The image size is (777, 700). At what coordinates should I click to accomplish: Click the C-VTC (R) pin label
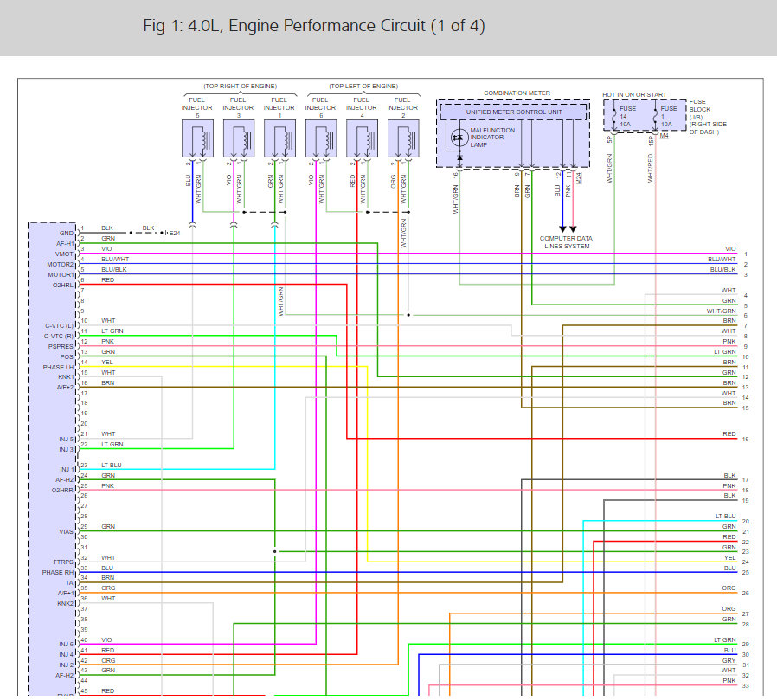pyautogui.click(x=59, y=337)
